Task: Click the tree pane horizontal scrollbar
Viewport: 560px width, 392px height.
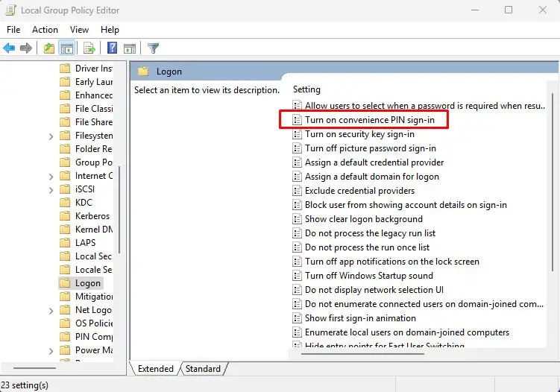Action: pyautogui.click(x=34, y=368)
